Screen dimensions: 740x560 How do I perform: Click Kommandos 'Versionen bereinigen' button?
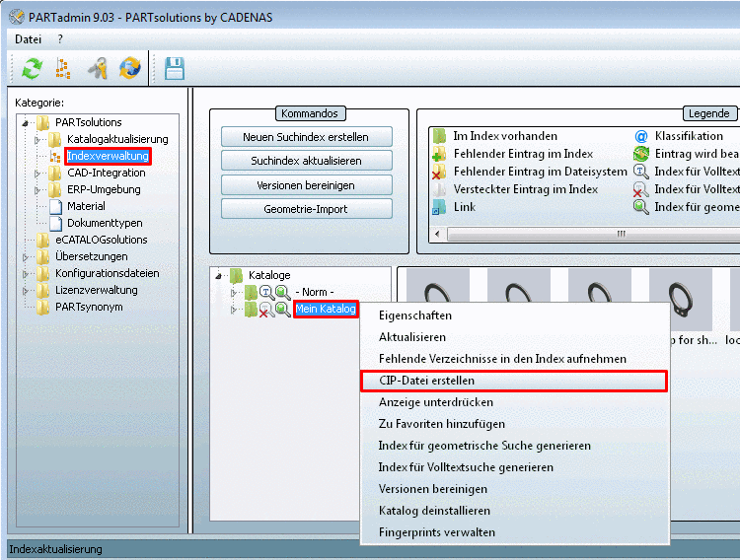click(306, 185)
